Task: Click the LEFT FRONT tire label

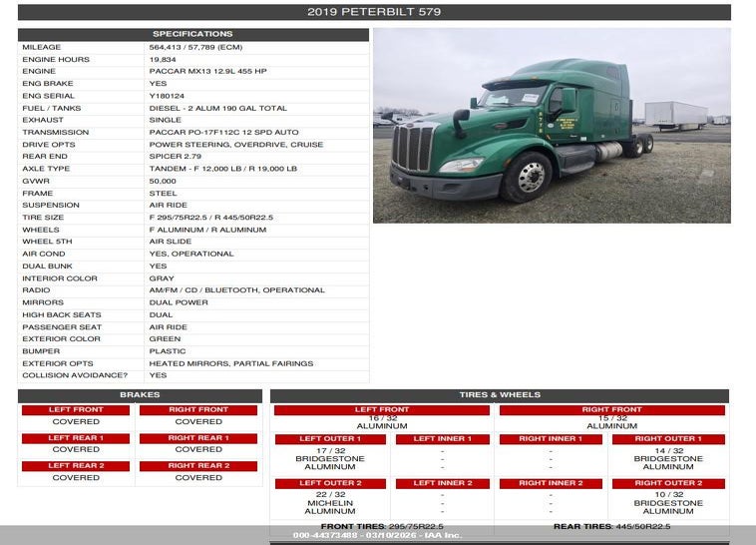Action: click(x=382, y=410)
